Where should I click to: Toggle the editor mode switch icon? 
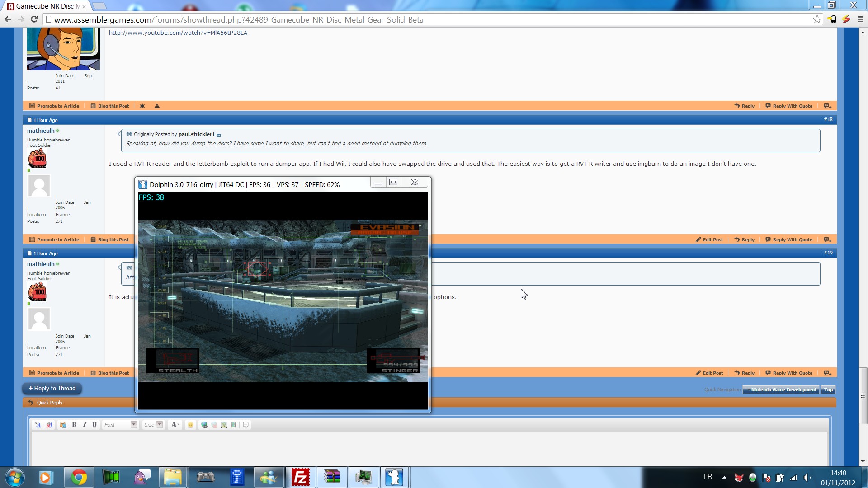pos(38,425)
